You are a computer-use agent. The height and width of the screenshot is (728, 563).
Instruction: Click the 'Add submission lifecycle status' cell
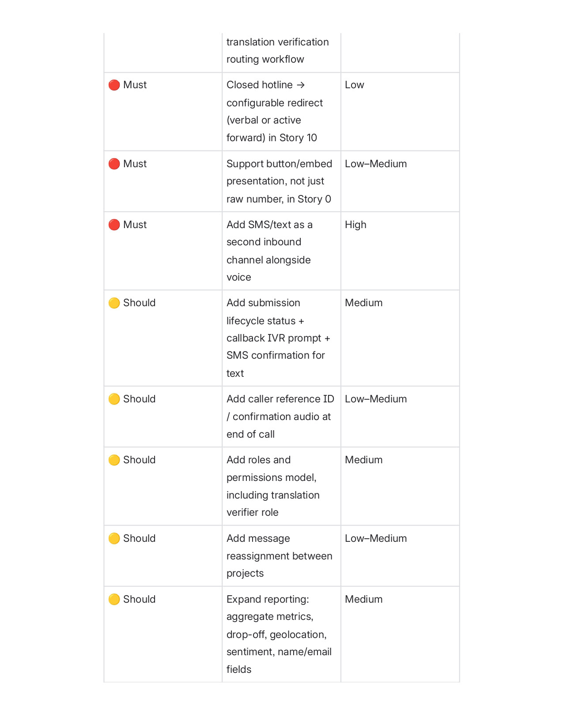(278, 338)
